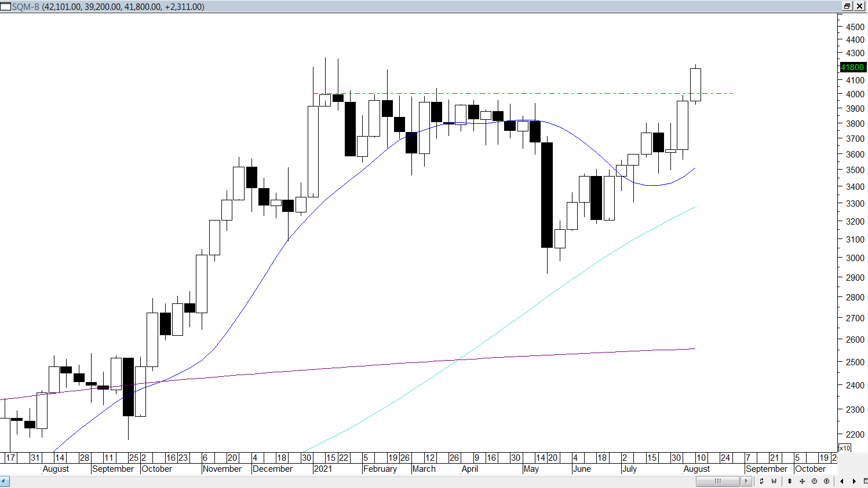The image size is (868, 488).
Task: Go to next chart with right triangle
Action: 854,481
